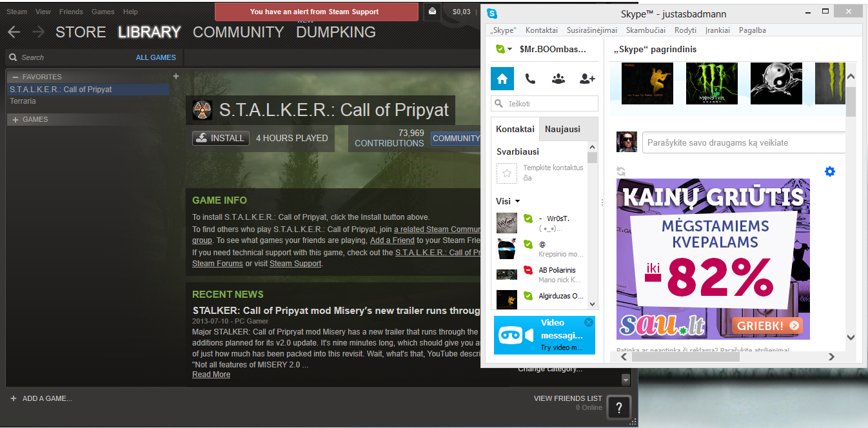Click my profile picture beside the mood box
The height and width of the screenshot is (428, 868).
(x=627, y=142)
